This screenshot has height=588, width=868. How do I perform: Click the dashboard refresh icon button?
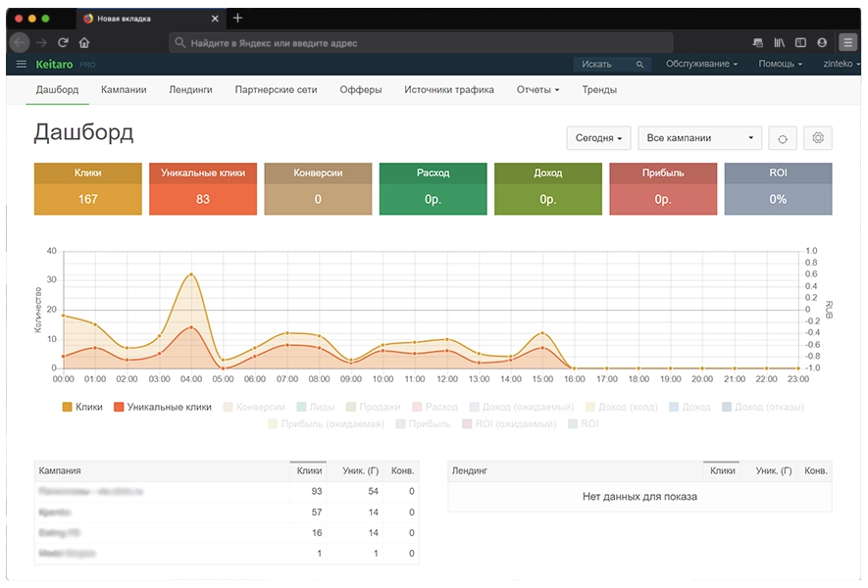[x=782, y=138]
